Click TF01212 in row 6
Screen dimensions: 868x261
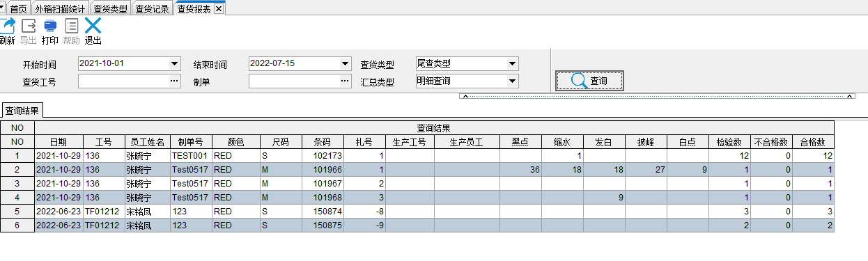coord(104,226)
